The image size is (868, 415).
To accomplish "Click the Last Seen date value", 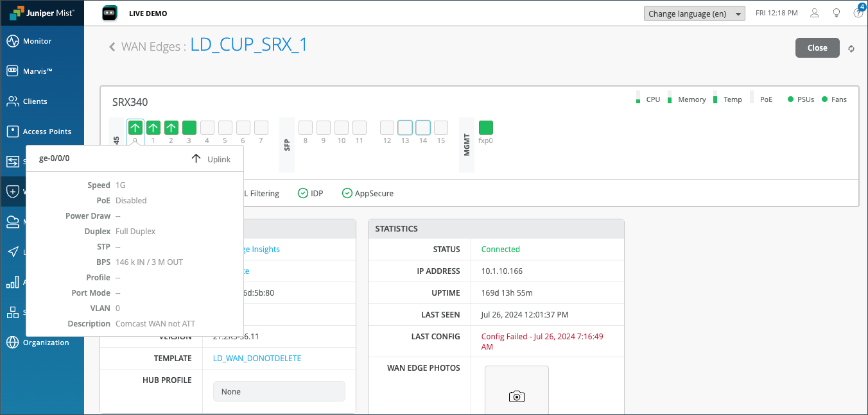I will tap(525, 315).
